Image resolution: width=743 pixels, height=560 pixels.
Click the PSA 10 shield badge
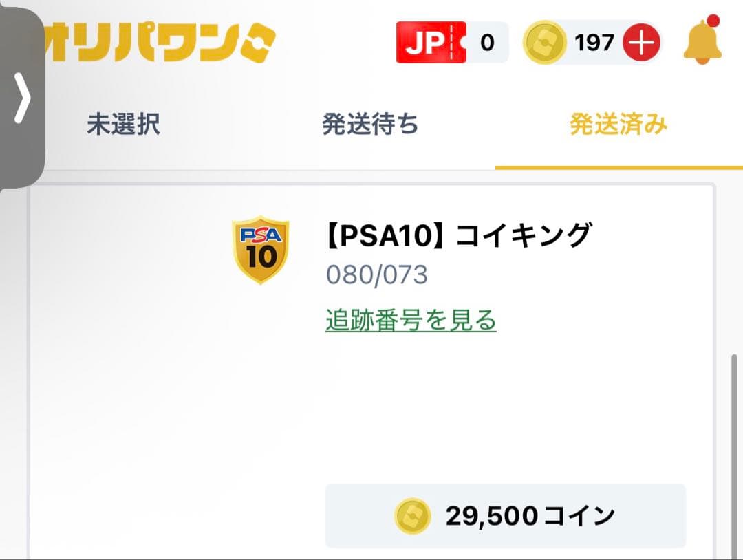point(261,250)
